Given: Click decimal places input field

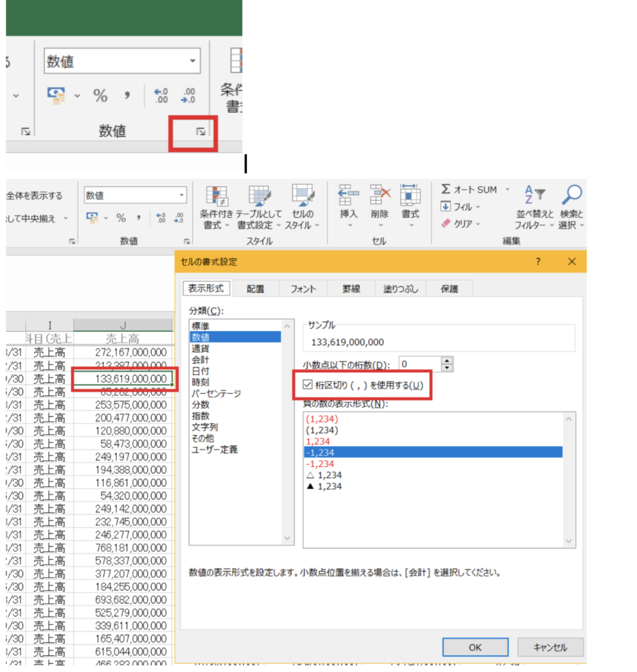Looking at the screenshot, I should 420,364.
